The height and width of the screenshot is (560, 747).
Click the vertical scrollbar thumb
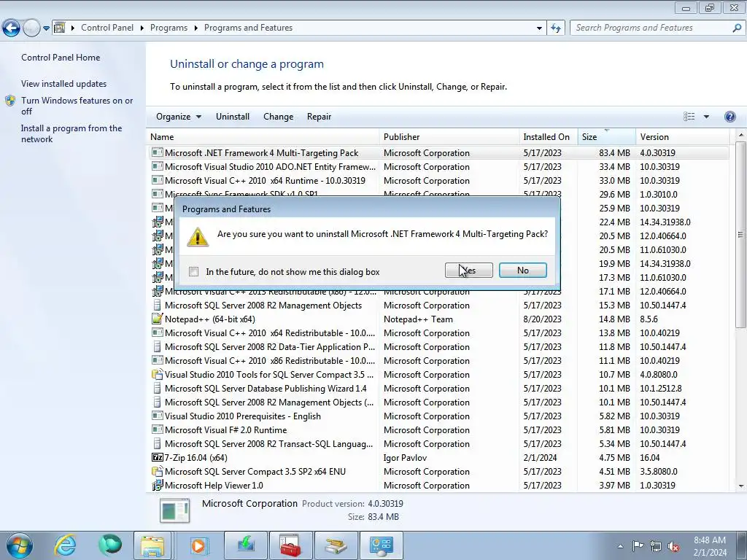[x=740, y=234]
